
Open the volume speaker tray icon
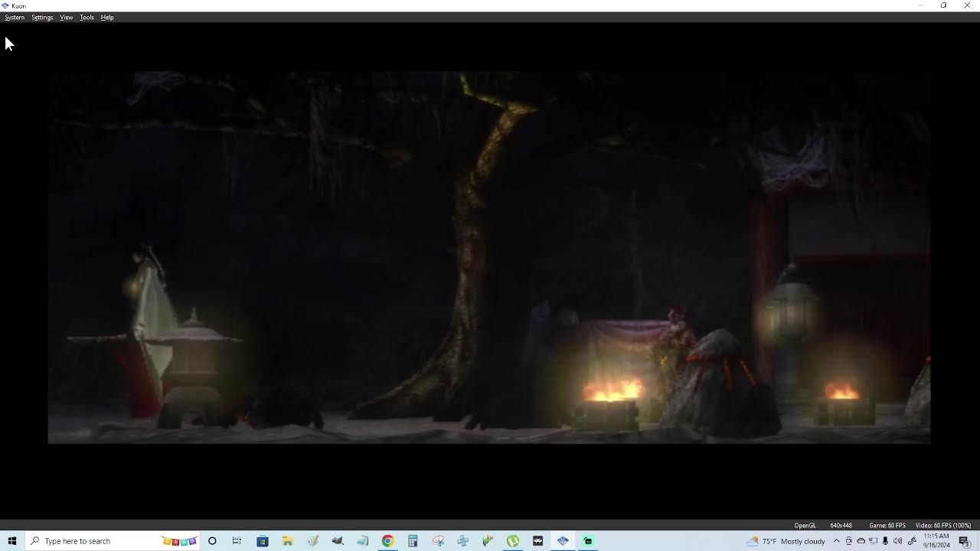click(x=898, y=541)
